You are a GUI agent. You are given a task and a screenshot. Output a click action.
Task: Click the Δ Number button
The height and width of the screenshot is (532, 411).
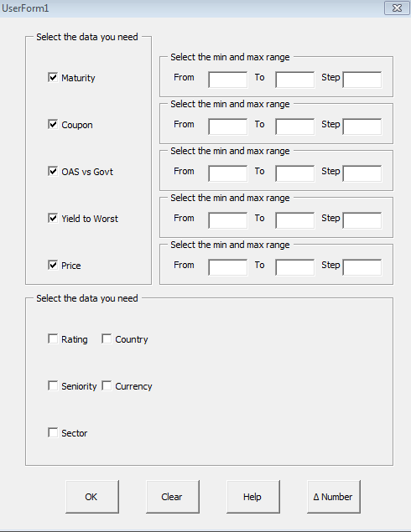(x=334, y=497)
